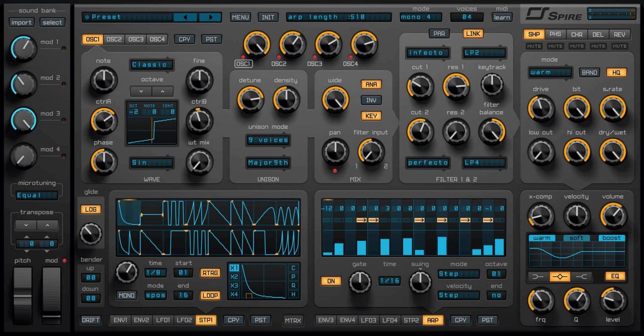Click the mod 1 amount slider line
The width and height of the screenshot is (644, 336).
click(x=50, y=48)
